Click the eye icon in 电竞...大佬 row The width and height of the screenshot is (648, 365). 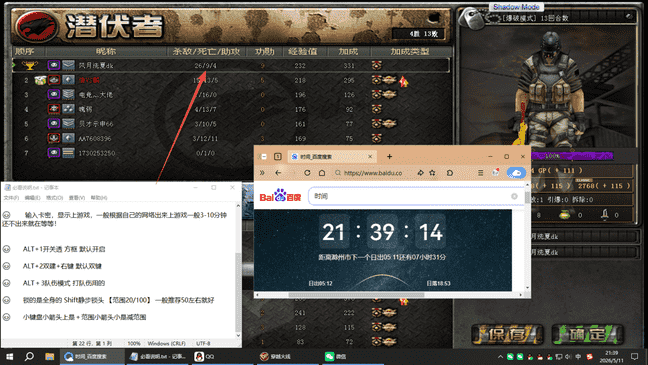[54, 94]
